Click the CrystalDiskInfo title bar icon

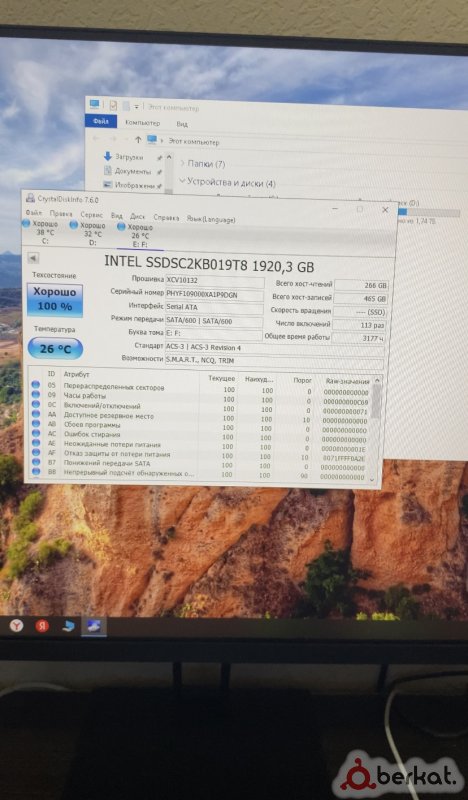(x=31, y=198)
